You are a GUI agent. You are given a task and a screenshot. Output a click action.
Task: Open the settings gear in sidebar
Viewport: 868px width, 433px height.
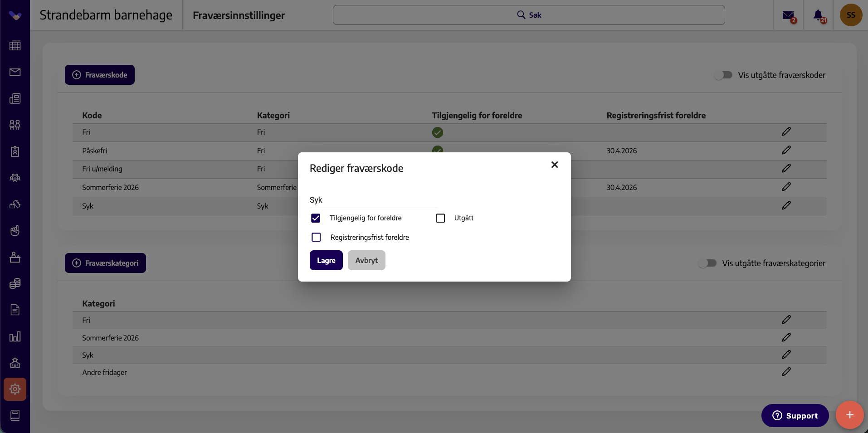15,389
